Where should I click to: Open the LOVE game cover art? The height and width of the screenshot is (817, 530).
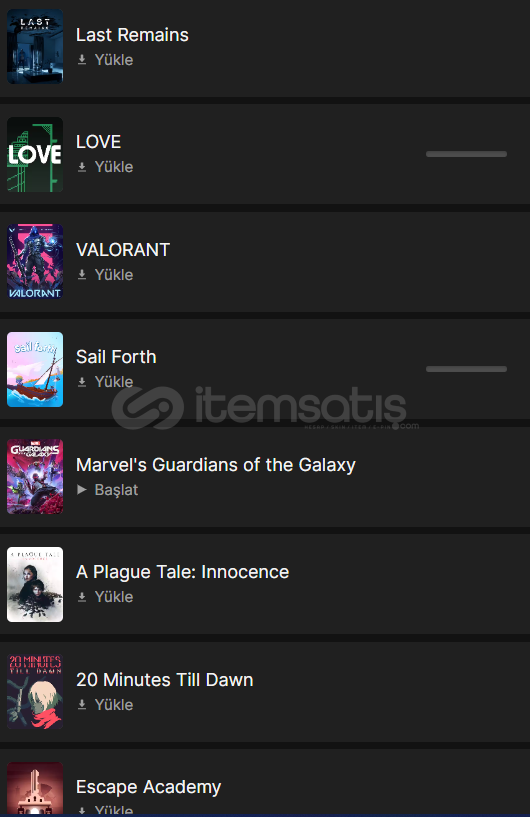(x=35, y=154)
